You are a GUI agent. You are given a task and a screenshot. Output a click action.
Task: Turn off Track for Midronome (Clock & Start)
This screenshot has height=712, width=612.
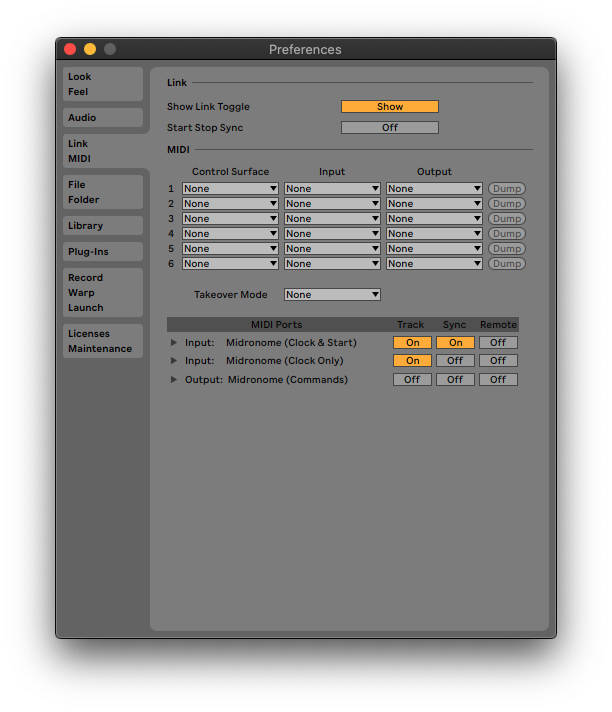point(412,343)
